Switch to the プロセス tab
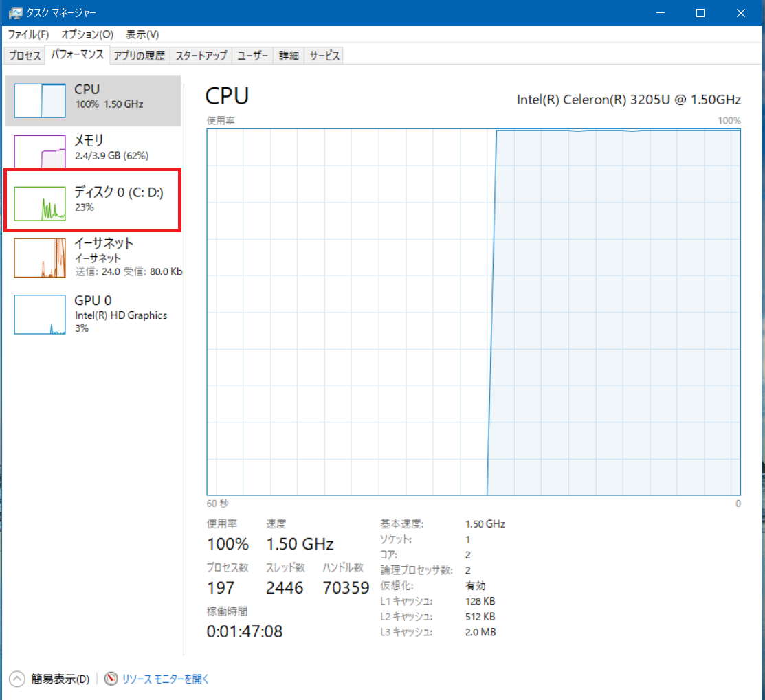Viewport: 765px width, 700px height. (x=25, y=56)
